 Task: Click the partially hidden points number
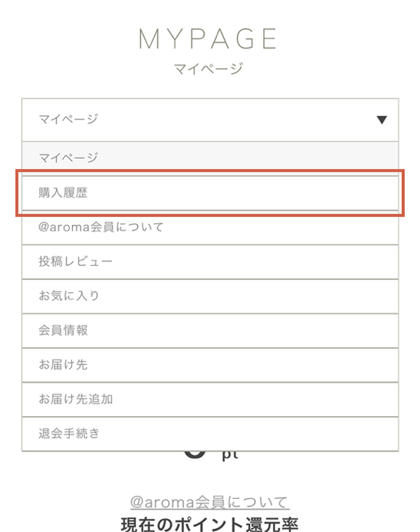tap(194, 455)
